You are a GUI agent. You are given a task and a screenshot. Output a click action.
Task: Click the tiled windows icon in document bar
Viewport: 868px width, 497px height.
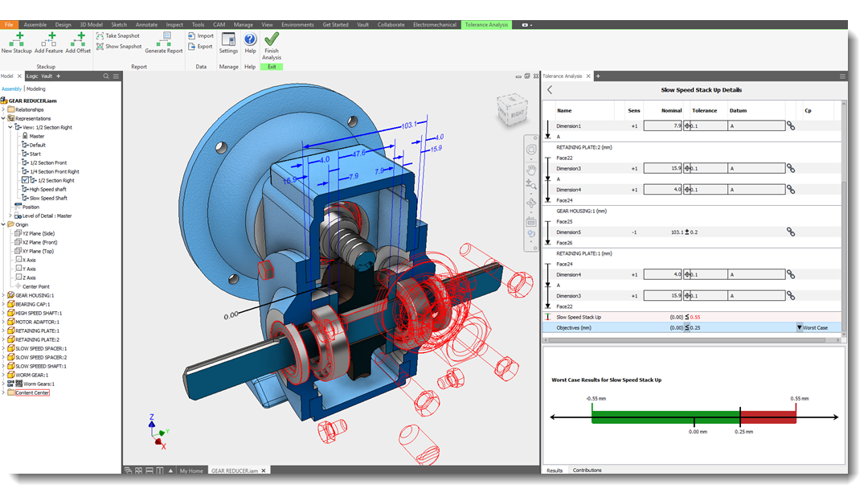pyautogui.click(x=138, y=470)
